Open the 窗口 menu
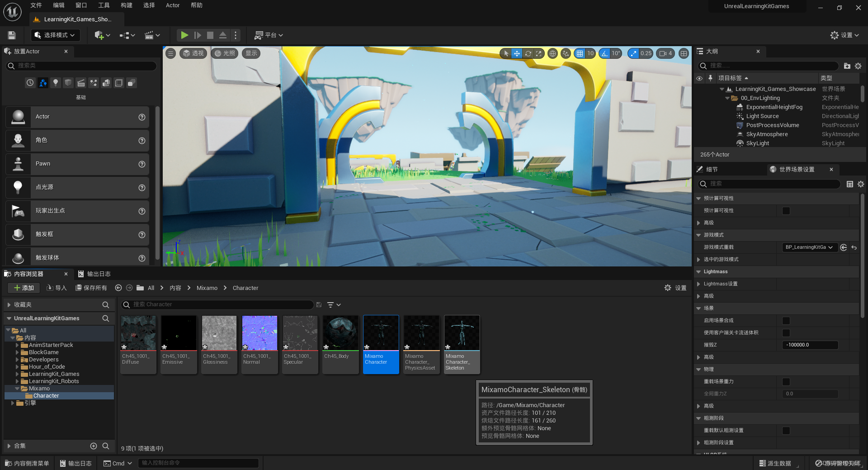This screenshot has width=868, height=470. click(x=81, y=5)
